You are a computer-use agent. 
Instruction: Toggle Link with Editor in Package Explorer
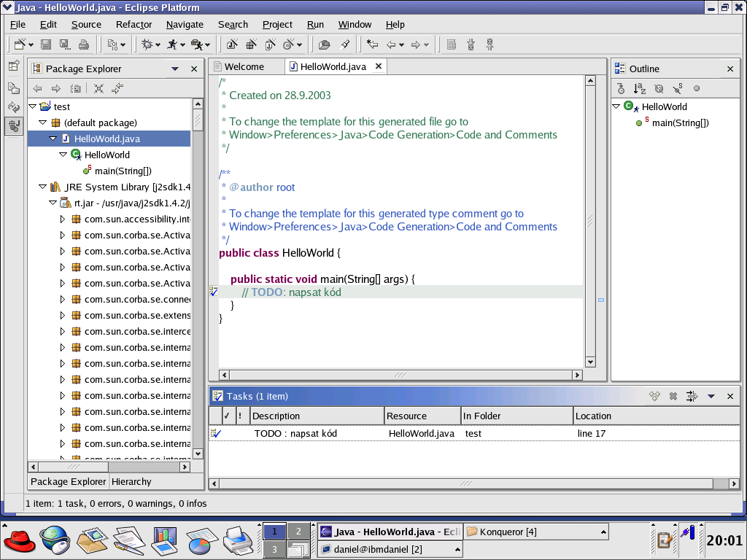(x=117, y=88)
